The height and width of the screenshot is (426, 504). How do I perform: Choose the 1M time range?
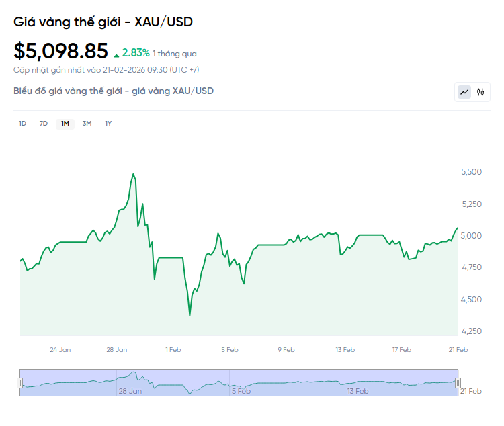[x=65, y=123]
